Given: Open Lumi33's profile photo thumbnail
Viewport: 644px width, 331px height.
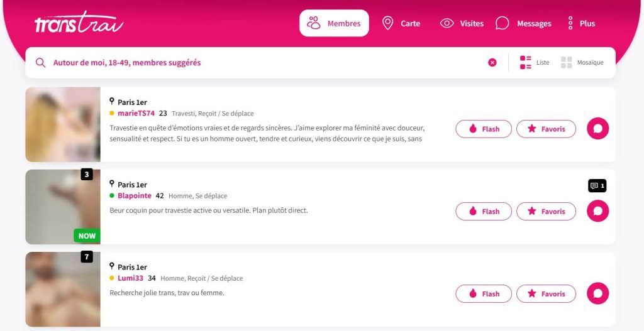Looking at the screenshot, I should pos(63,289).
